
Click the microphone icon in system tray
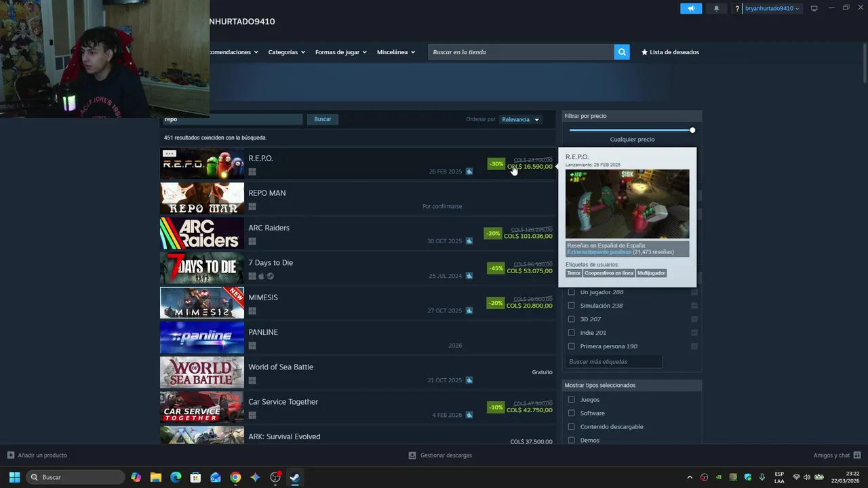coord(762,477)
